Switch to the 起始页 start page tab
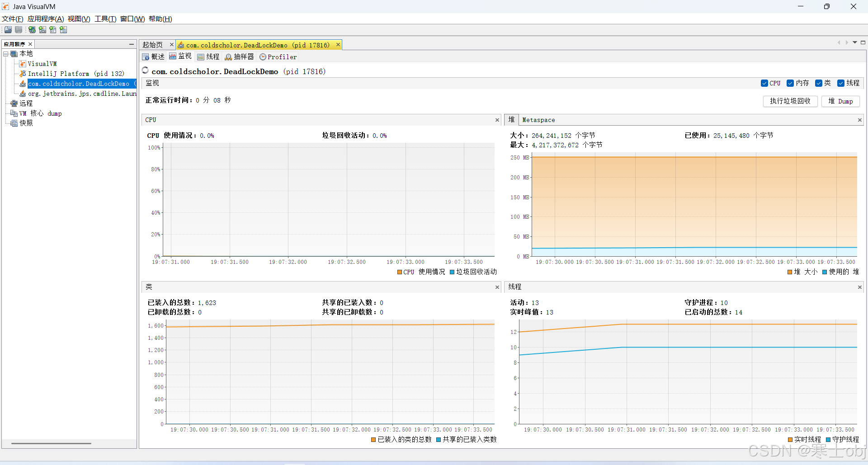868x465 pixels. coord(153,45)
